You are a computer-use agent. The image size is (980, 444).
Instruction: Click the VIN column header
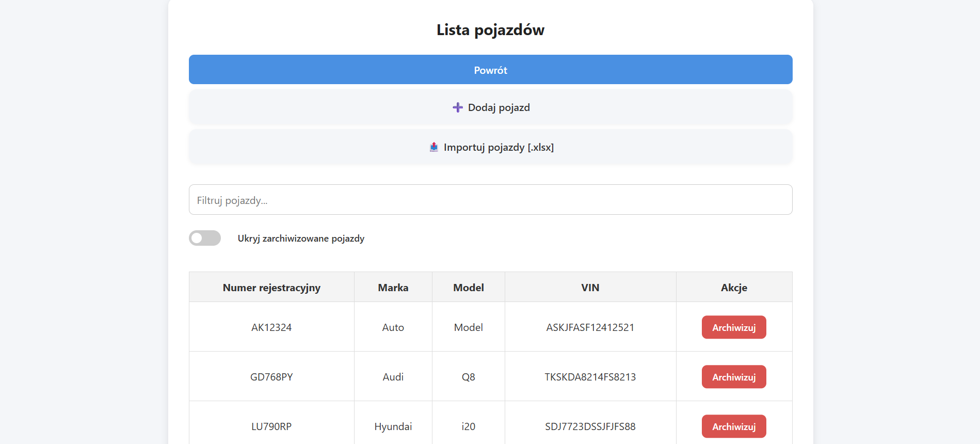(590, 288)
